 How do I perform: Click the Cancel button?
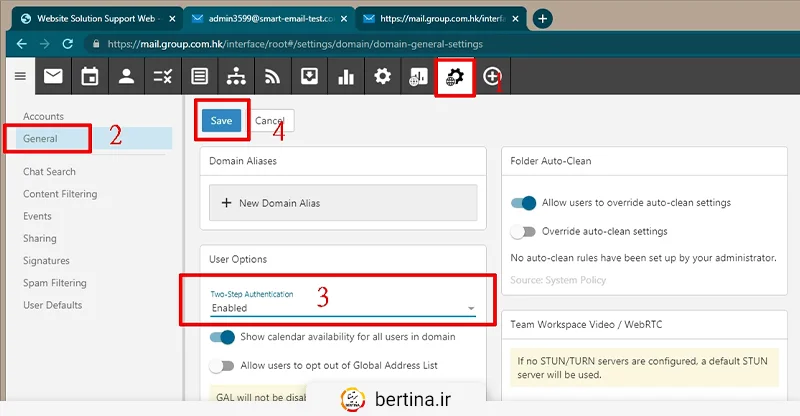pyautogui.click(x=269, y=120)
